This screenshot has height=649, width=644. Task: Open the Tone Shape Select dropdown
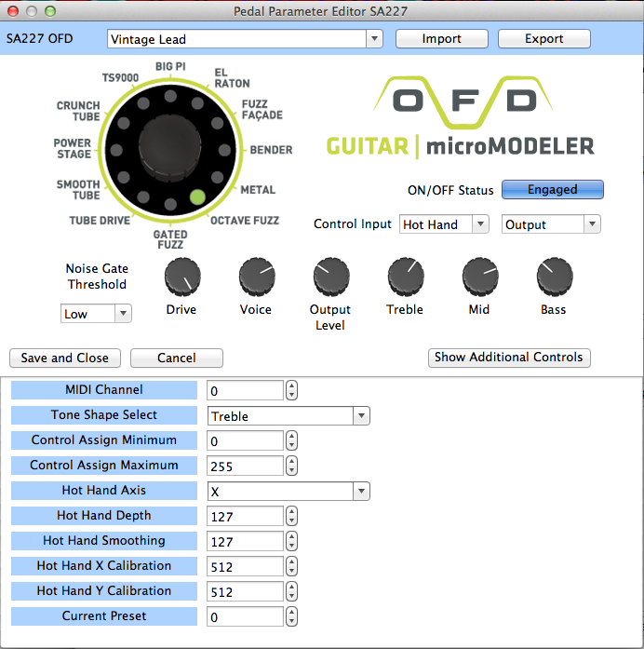[x=288, y=416]
